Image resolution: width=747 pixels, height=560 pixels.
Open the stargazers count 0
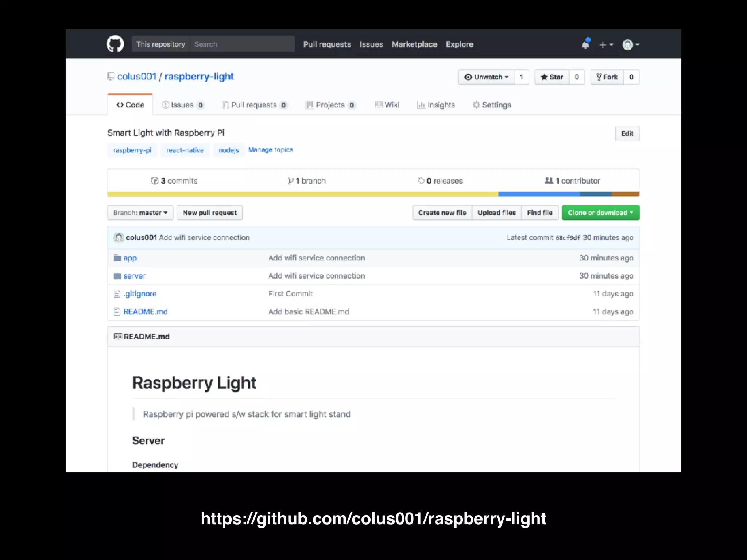tap(577, 77)
